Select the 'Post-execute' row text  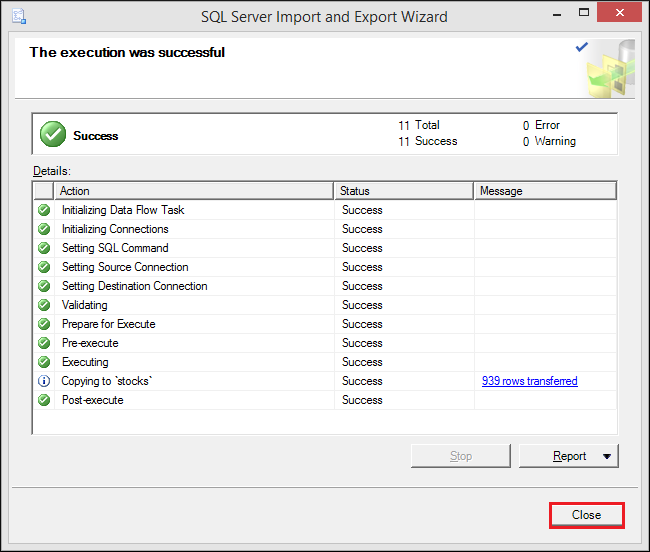point(92,400)
